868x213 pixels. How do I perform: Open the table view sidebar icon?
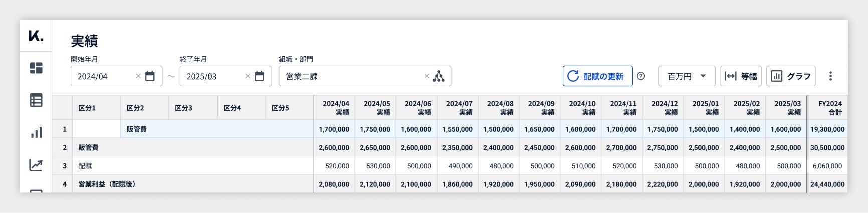pyautogui.click(x=36, y=100)
